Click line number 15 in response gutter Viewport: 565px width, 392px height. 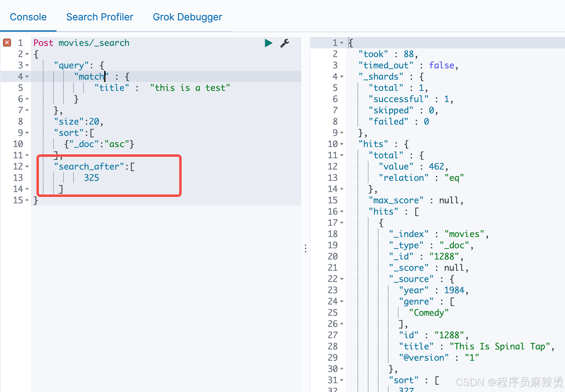click(x=333, y=200)
